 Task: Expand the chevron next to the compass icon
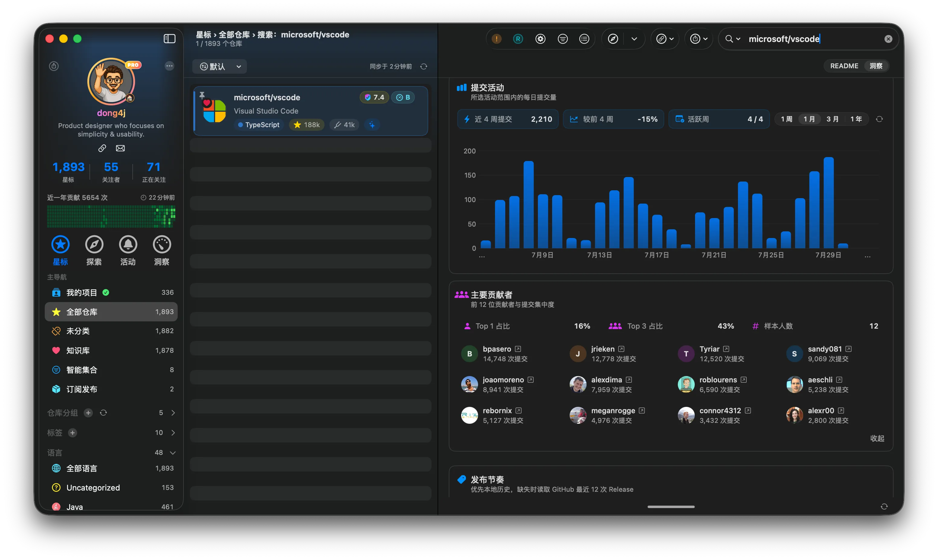[x=634, y=39]
